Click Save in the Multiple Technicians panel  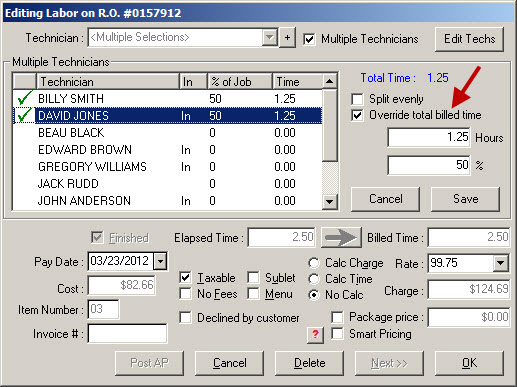point(466,199)
